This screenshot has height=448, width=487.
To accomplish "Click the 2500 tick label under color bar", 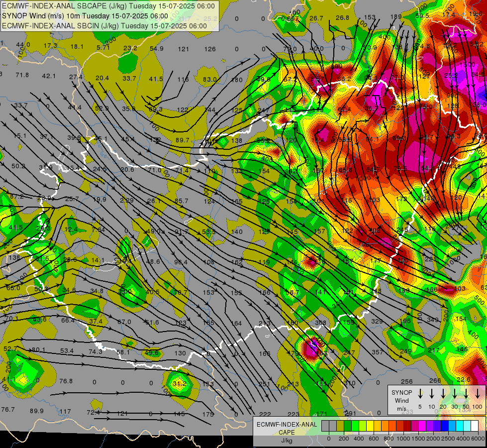I will (449, 439).
